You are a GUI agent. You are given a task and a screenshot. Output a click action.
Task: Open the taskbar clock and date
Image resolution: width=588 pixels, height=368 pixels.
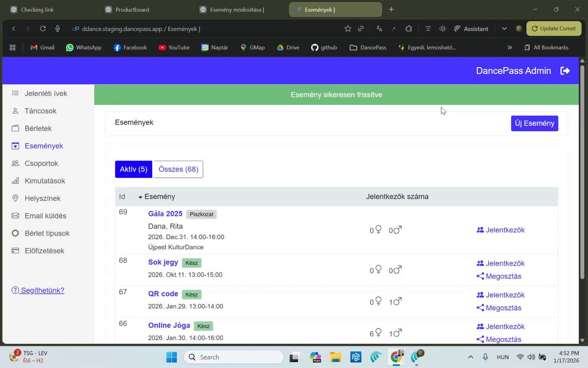pos(566,357)
